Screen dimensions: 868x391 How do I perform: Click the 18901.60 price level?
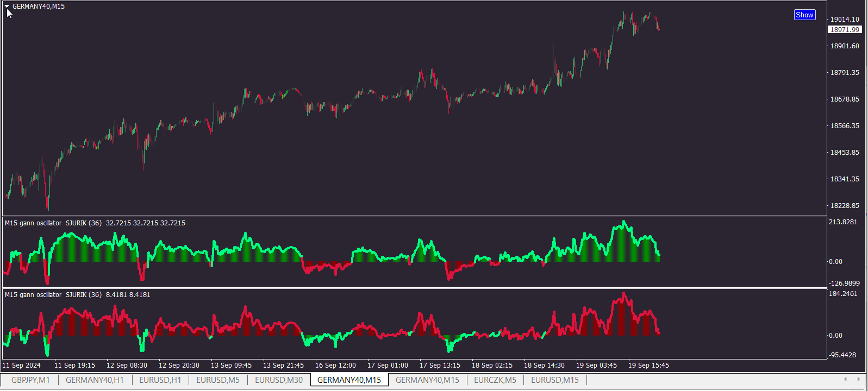coord(845,46)
